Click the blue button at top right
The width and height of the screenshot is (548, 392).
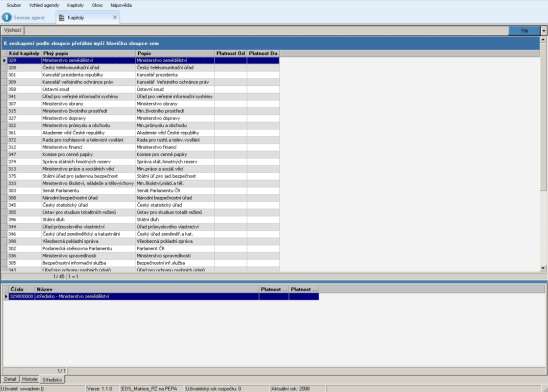[524, 31]
